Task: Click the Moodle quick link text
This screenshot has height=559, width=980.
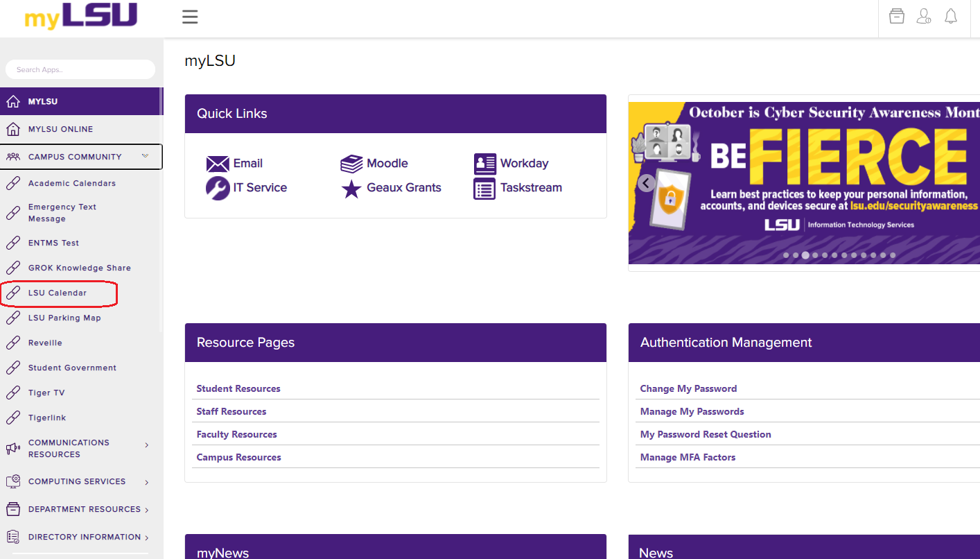Action: 387,164
